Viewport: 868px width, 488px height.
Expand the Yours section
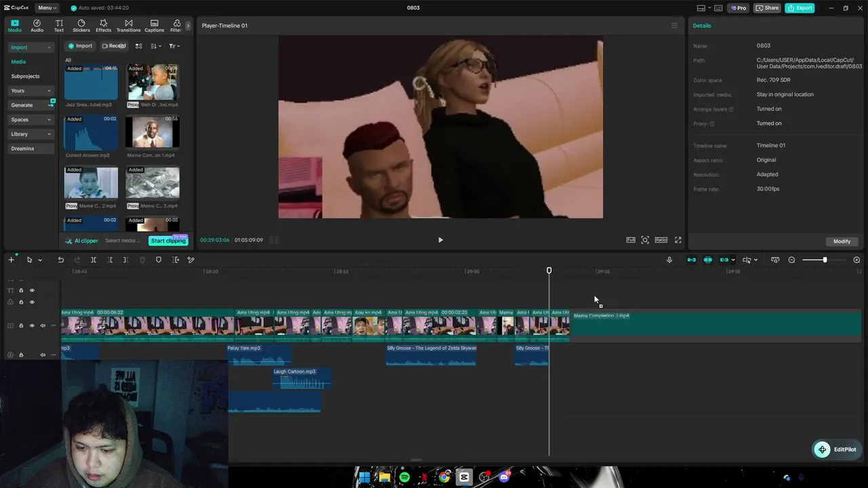click(31, 91)
